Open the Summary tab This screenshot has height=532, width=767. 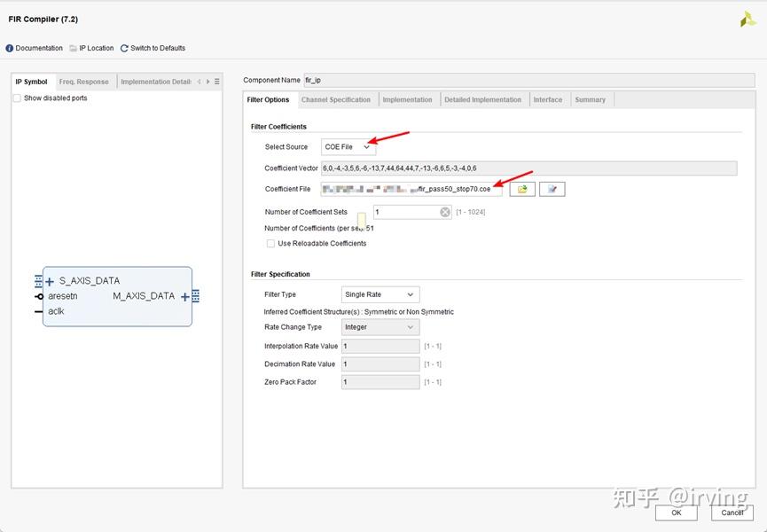pyautogui.click(x=590, y=99)
